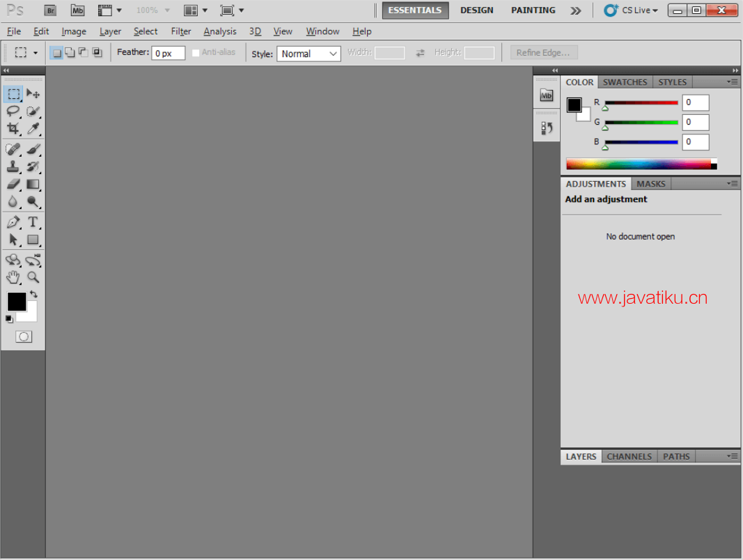This screenshot has width=743, height=560.
Task: Choose New selection mode
Action: point(56,53)
